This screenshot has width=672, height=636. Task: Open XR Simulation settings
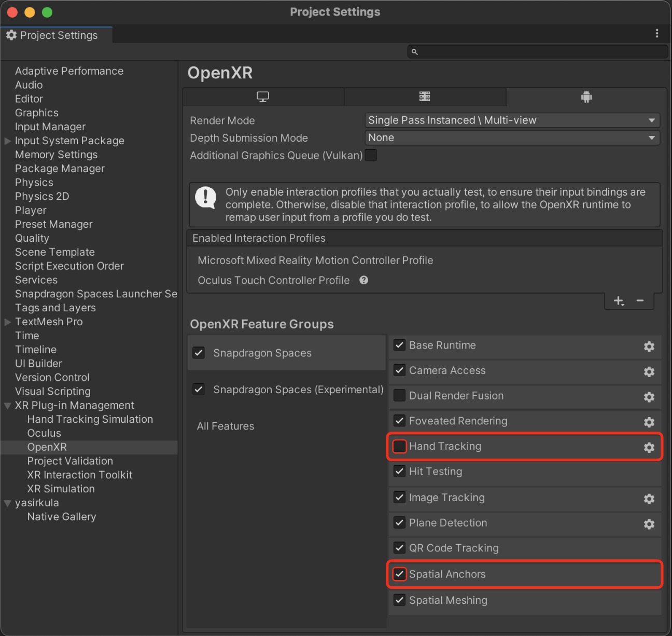pos(61,489)
